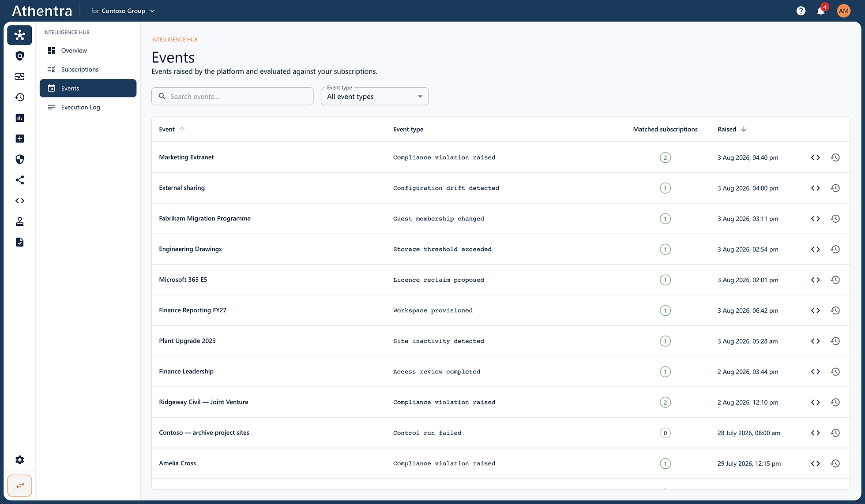View payload code for Engineering Drawings event
This screenshot has height=504, width=865.
pyautogui.click(x=815, y=249)
